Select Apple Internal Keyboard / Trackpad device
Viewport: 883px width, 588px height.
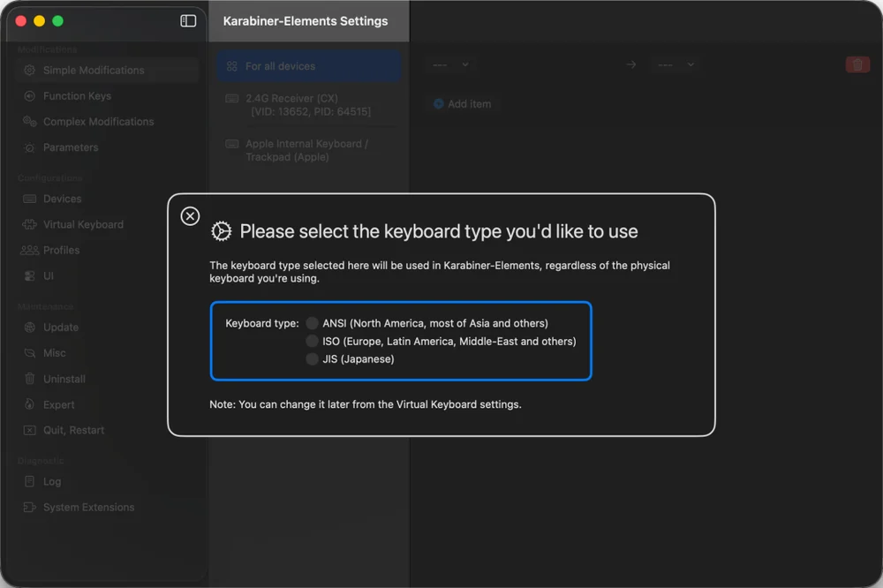pos(308,150)
